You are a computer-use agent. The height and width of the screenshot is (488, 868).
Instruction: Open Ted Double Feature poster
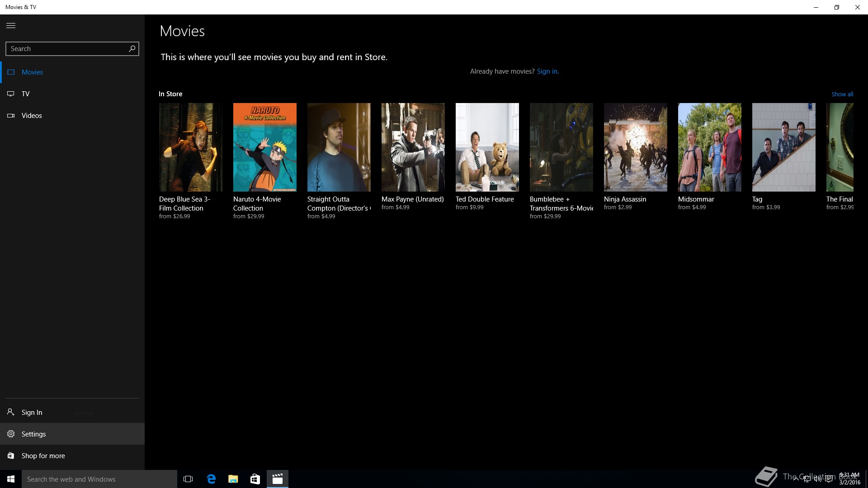point(487,147)
